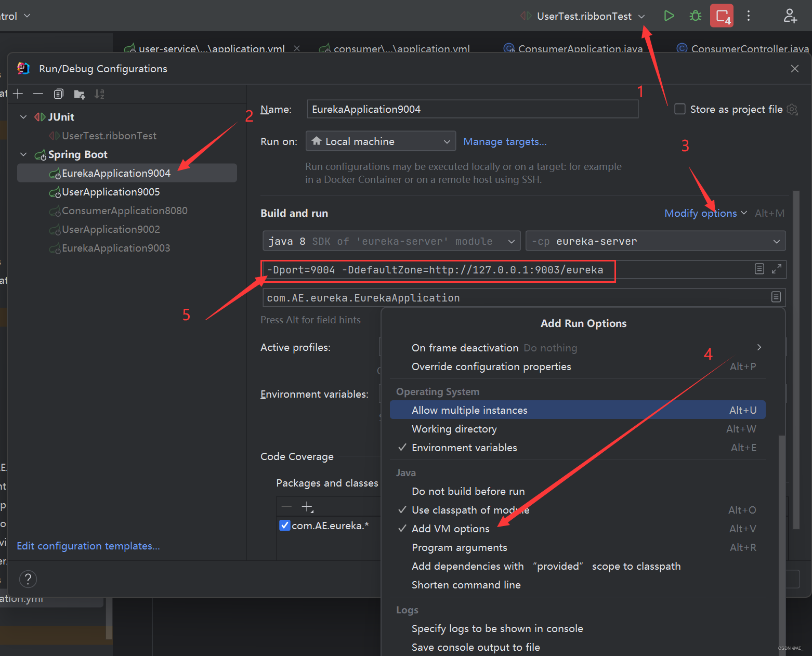Click the Name input field
This screenshot has height=656, width=812.
473,109
